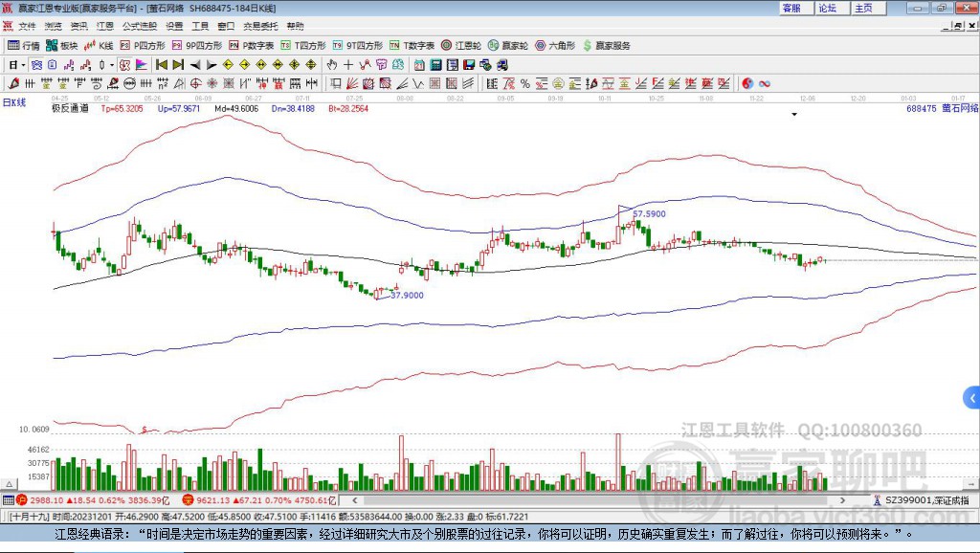Jump to first bar icon

tap(161, 65)
